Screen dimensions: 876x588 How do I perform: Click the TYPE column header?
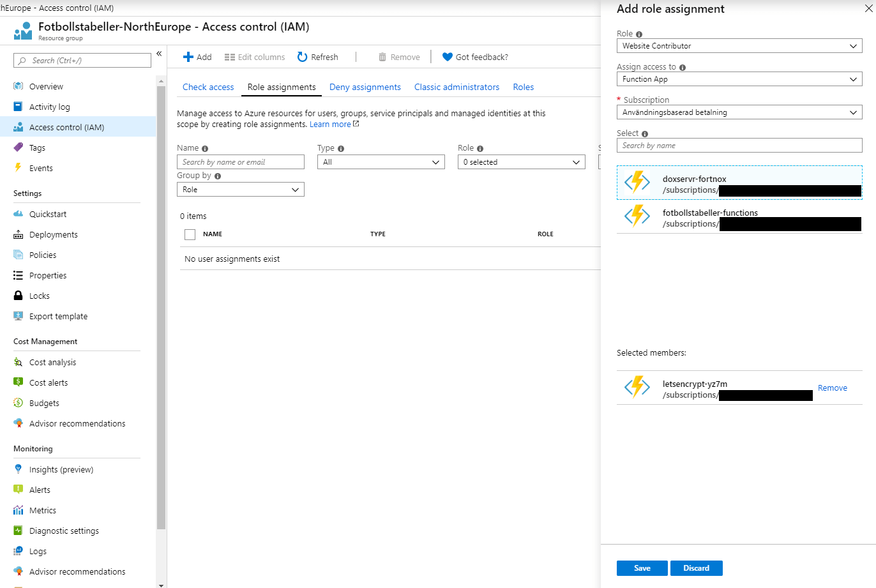pyautogui.click(x=378, y=234)
